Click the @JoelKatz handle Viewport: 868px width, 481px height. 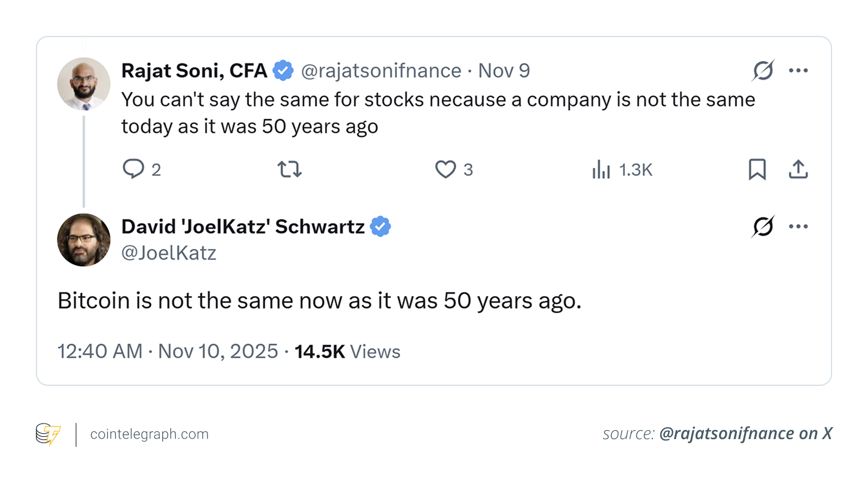pos(169,253)
